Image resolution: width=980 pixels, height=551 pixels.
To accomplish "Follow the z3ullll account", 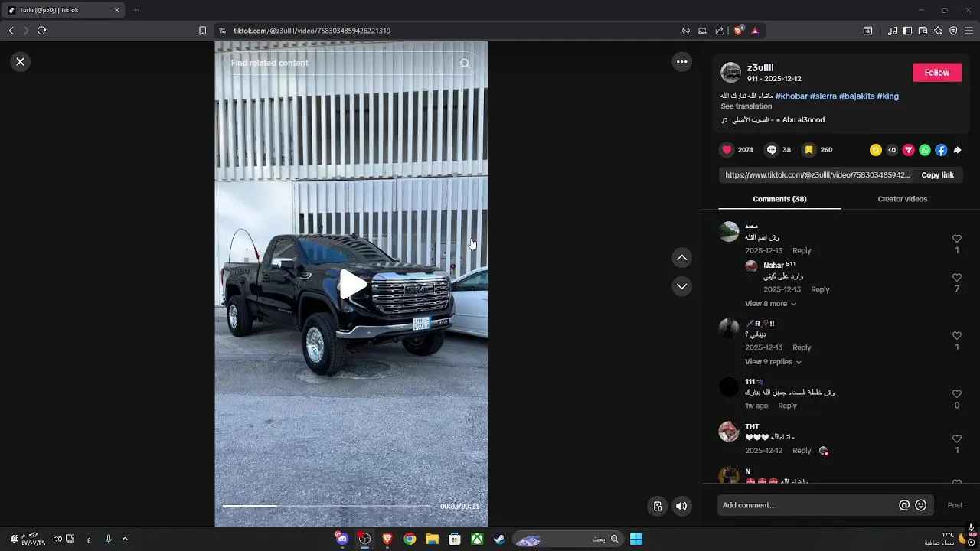I will (936, 73).
